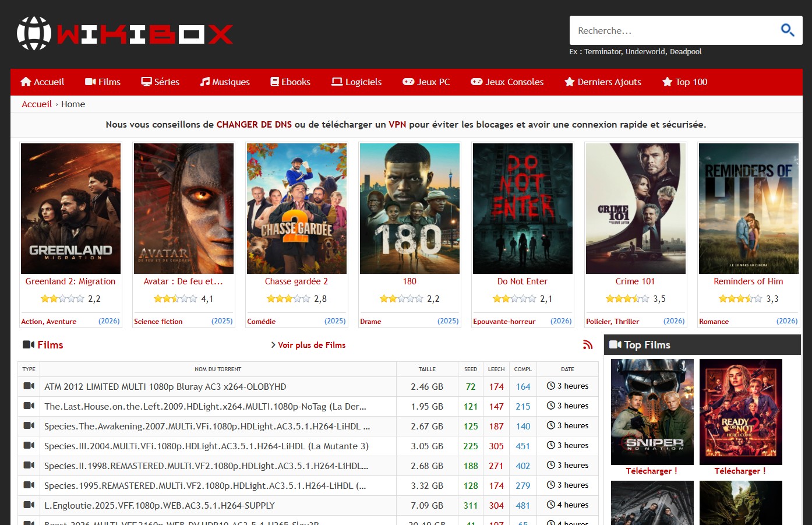Open the Ebooks menu
Image resolution: width=812 pixels, height=525 pixels.
[x=290, y=82]
